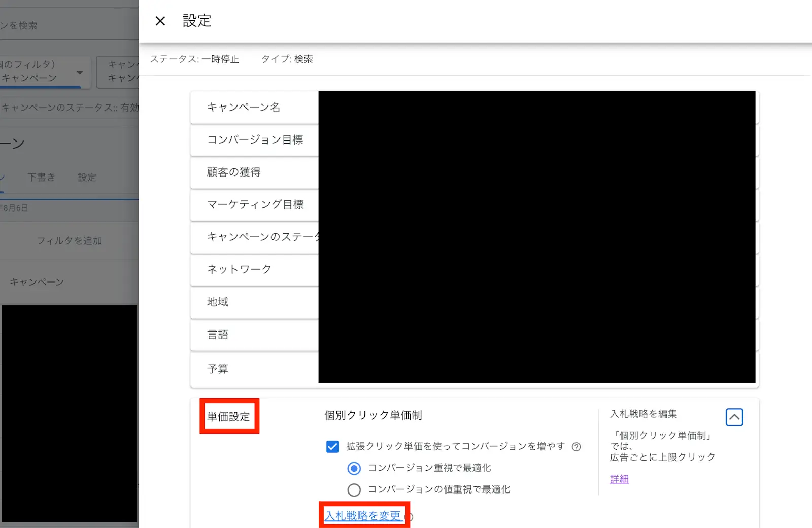Open the help tooltip beside 拡張クリック単価

[x=576, y=447]
